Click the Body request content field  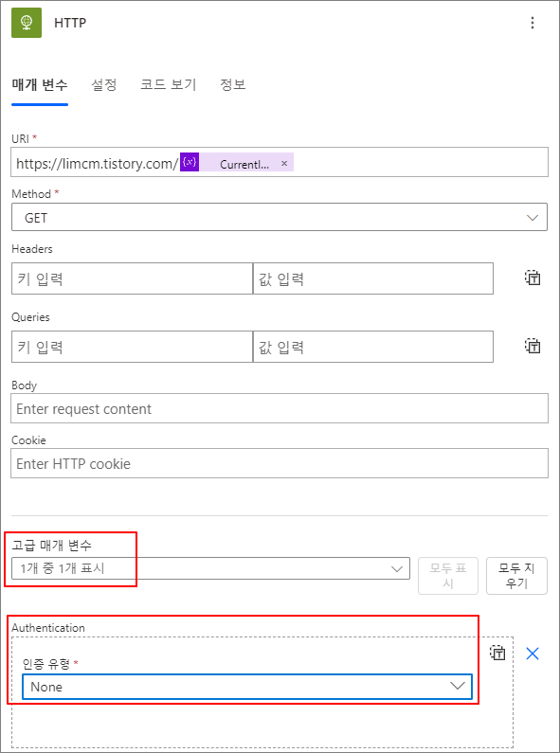280,408
